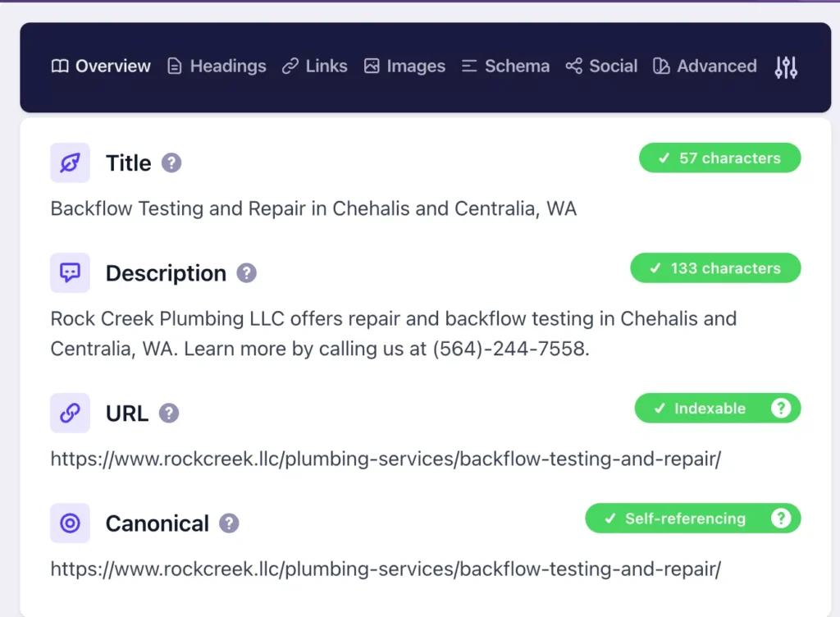Select the Schema tab
The image size is (840, 617).
[x=517, y=66]
